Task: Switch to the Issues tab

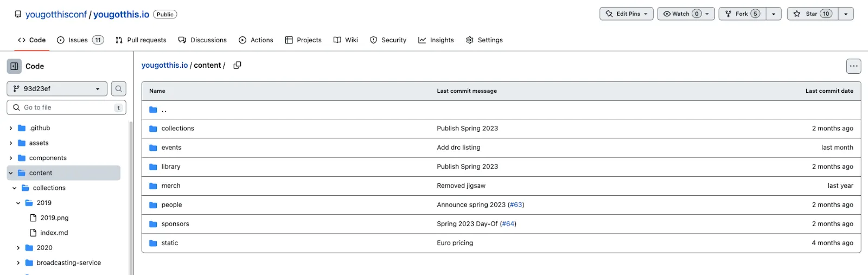Action: click(80, 40)
